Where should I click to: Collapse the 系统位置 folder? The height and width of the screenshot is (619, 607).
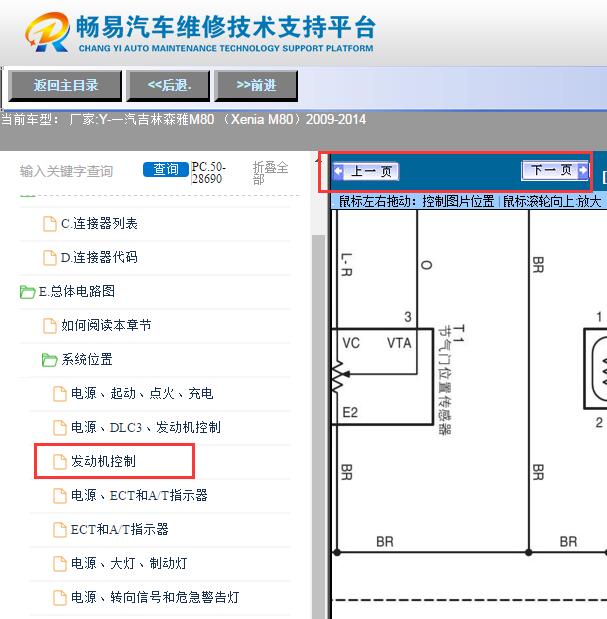pyautogui.click(x=87, y=360)
